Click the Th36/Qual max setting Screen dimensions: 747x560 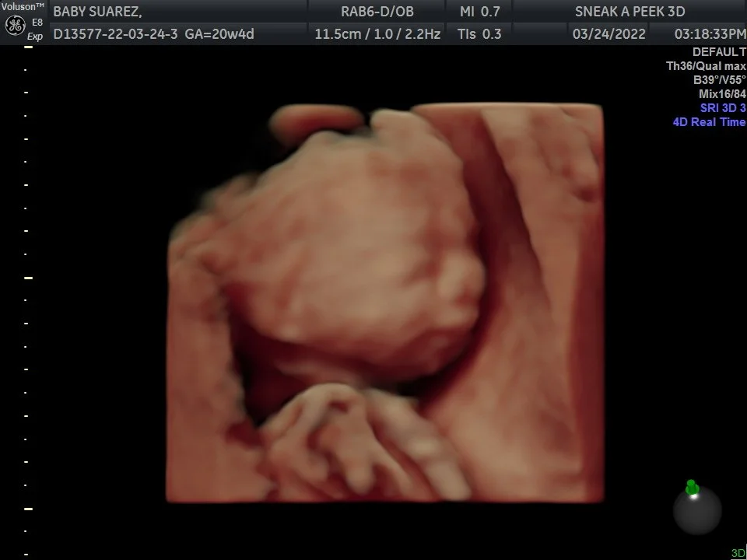(706, 66)
